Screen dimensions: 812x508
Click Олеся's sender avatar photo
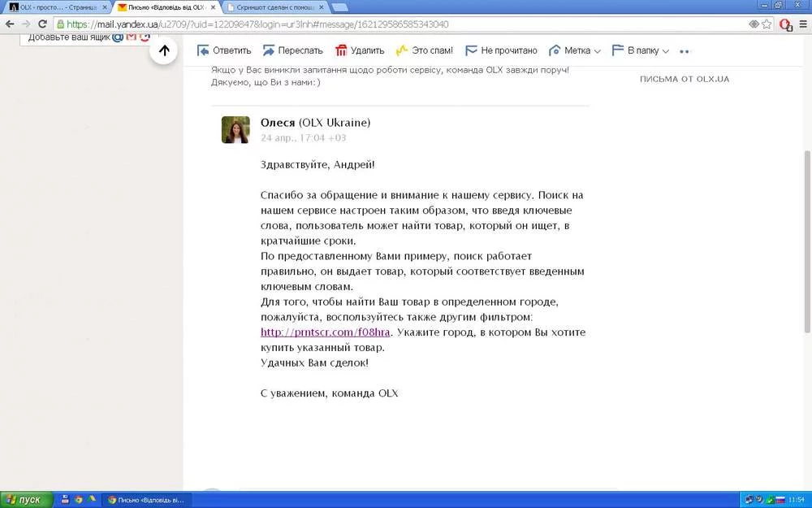point(235,130)
